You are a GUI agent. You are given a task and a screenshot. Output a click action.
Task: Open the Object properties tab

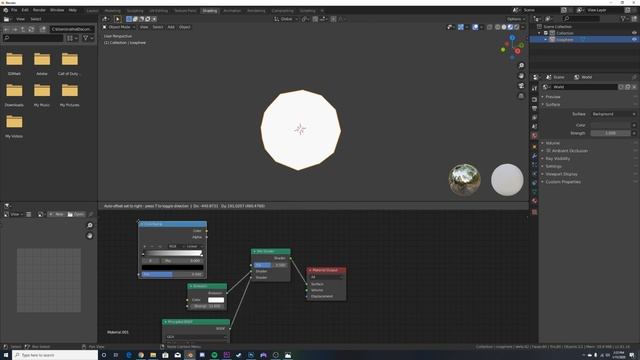[534, 147]
